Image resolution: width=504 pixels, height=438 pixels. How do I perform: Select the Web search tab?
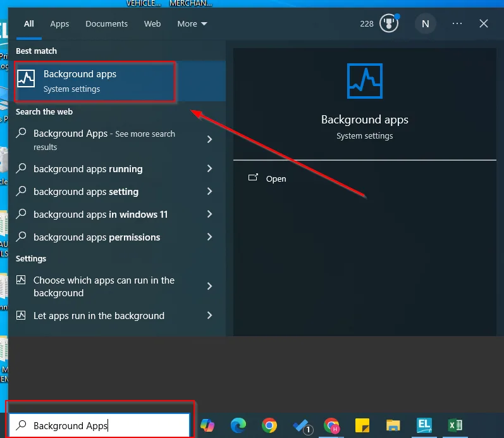(152, 24)
